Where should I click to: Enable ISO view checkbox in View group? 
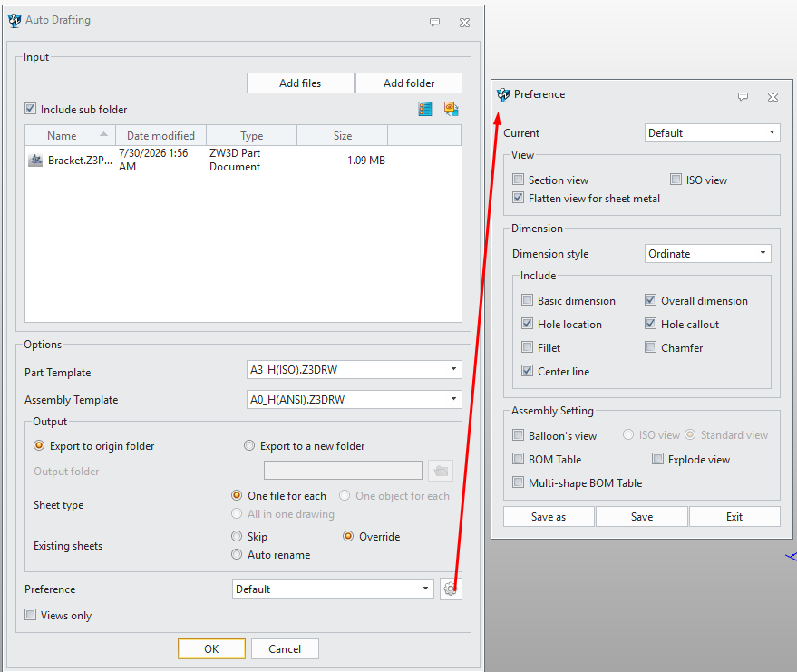[x=676, y=180]
